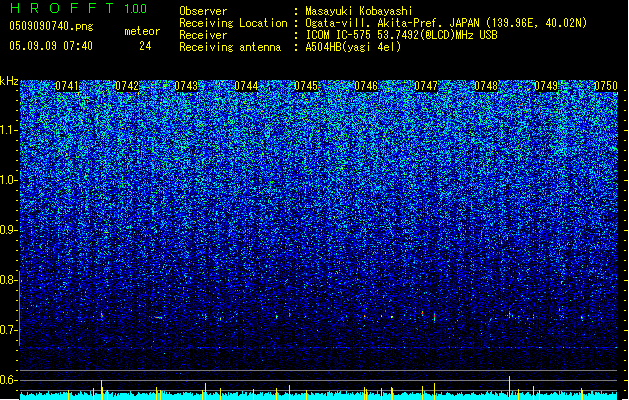The height and width of the screenshot is (400, 629).
Task: Click the 'meteor' label
Action: 142,31
